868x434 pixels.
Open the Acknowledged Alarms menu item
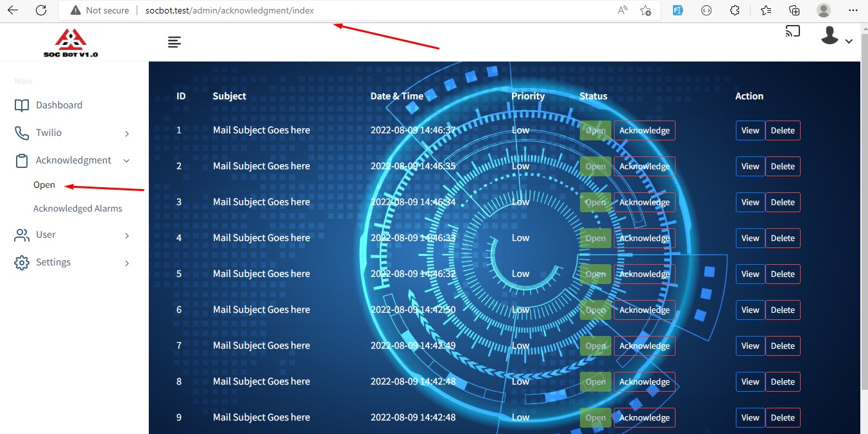point(78,208)
